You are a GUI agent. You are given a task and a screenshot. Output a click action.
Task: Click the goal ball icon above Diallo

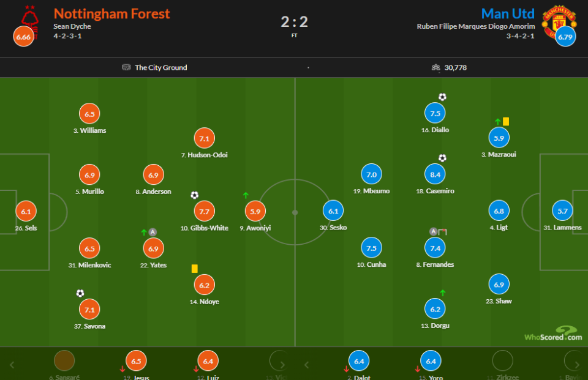pyautogui.click(x=442, y=97)
